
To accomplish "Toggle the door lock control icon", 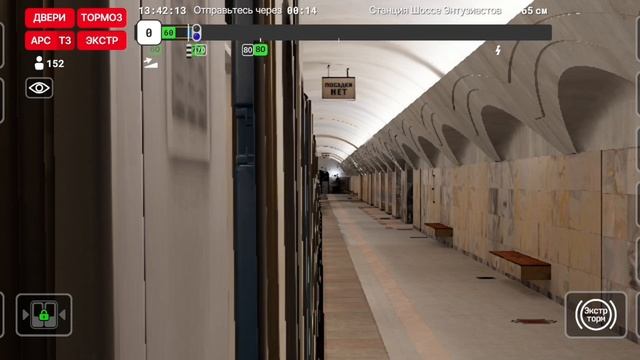I will tap(44, 315).
